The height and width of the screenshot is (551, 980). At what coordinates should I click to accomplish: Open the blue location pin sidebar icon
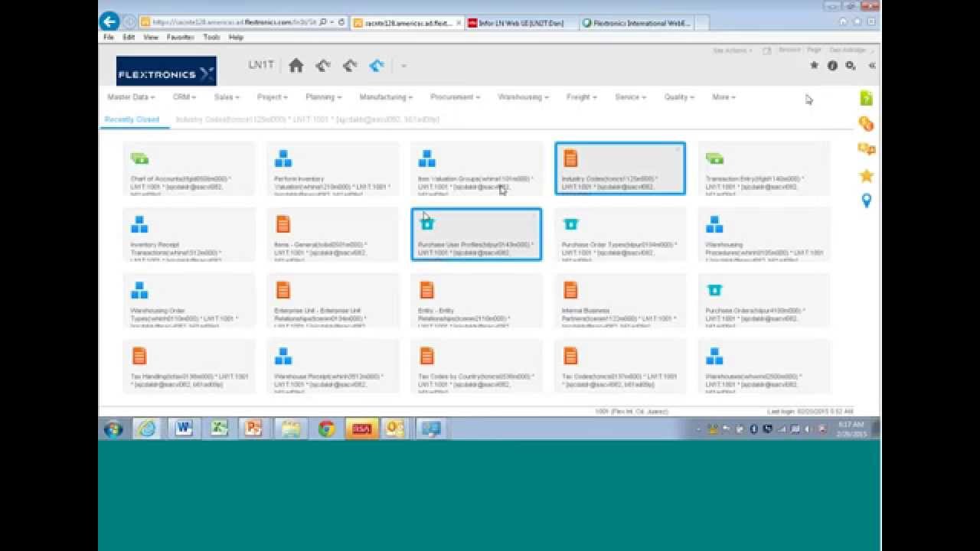866,201
